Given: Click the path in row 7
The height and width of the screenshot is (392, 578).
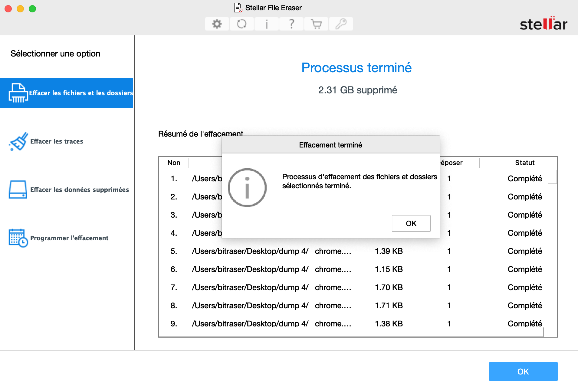Looking at the screenshot, I should pyautogui.click(x=250, y=287).
